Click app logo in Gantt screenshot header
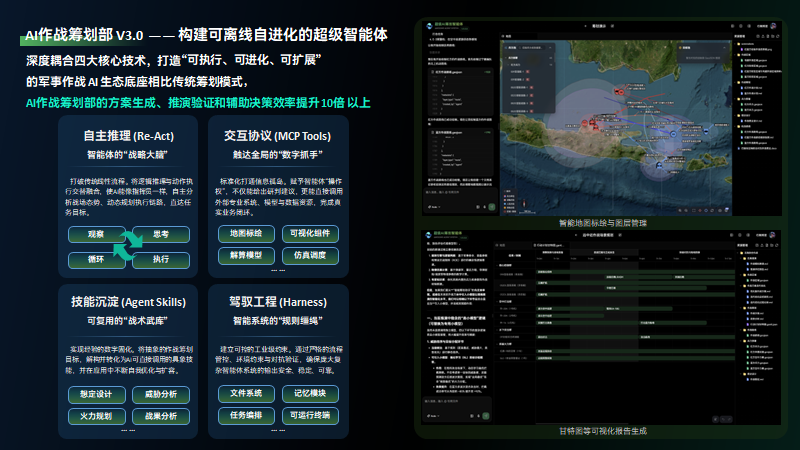 (429, 235)
